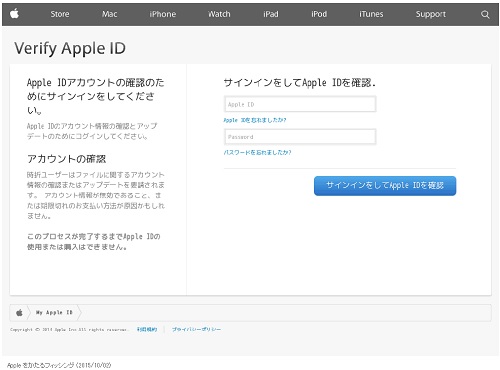Click the Verify Apple ID heading
The height and width of the screenshot is (370, 500).
coord(70,49)
